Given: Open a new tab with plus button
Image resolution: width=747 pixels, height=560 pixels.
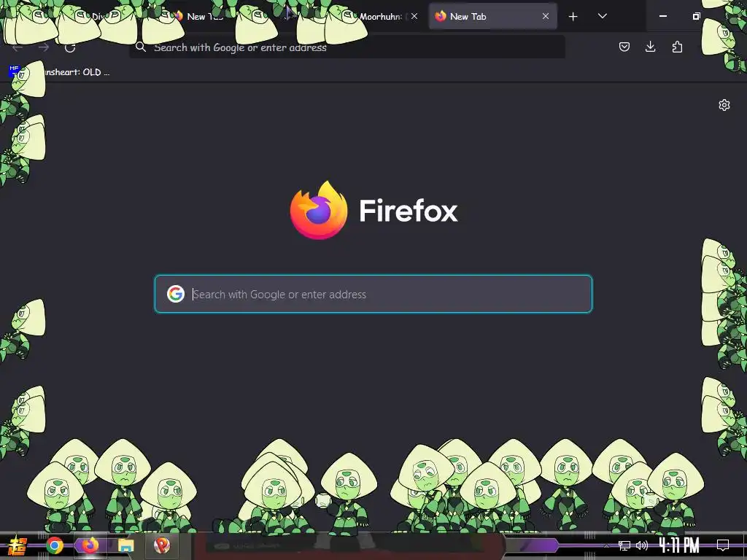Looking at the screenshot, I should pyautogui.click(x=573, y=17).
